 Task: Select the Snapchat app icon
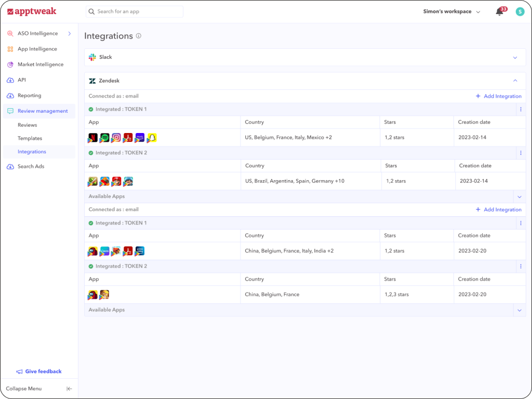[151, 137]
